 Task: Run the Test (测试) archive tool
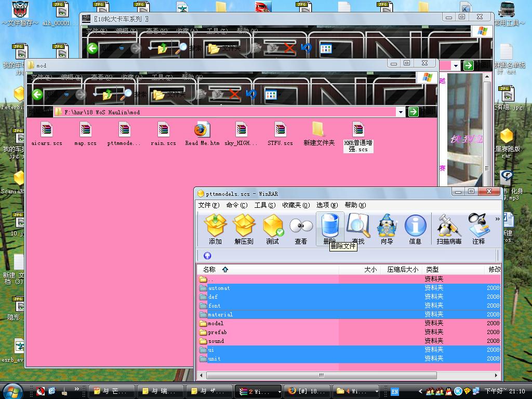coord(272,229)
